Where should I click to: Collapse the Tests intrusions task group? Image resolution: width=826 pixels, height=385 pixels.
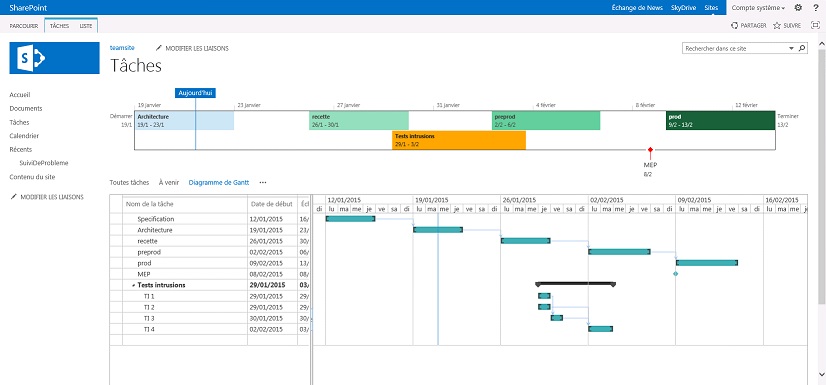click(x=133, y=285)
